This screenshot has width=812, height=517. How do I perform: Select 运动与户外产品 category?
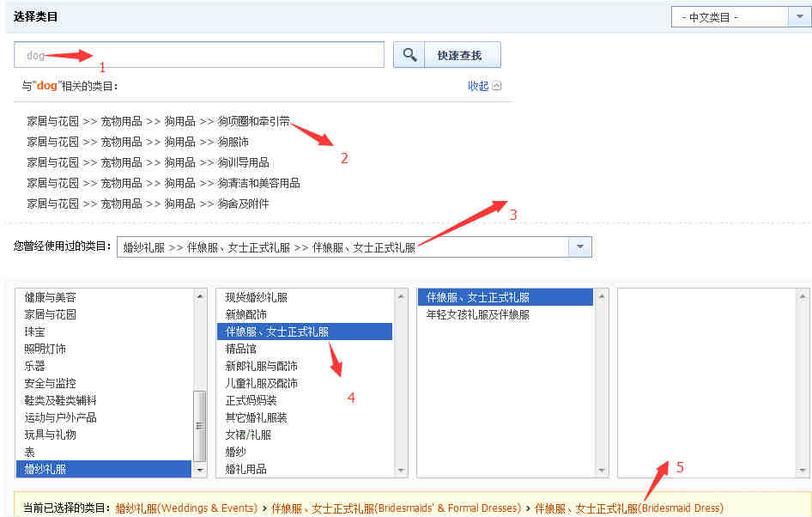pos(104,417)
